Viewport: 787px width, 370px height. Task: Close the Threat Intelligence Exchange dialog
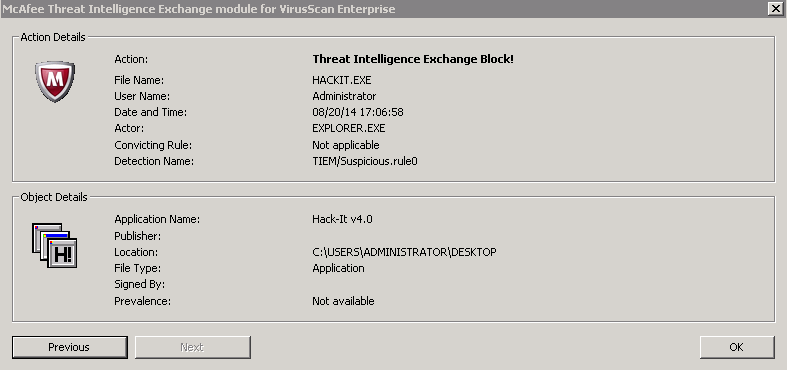[x=775, y=9]
